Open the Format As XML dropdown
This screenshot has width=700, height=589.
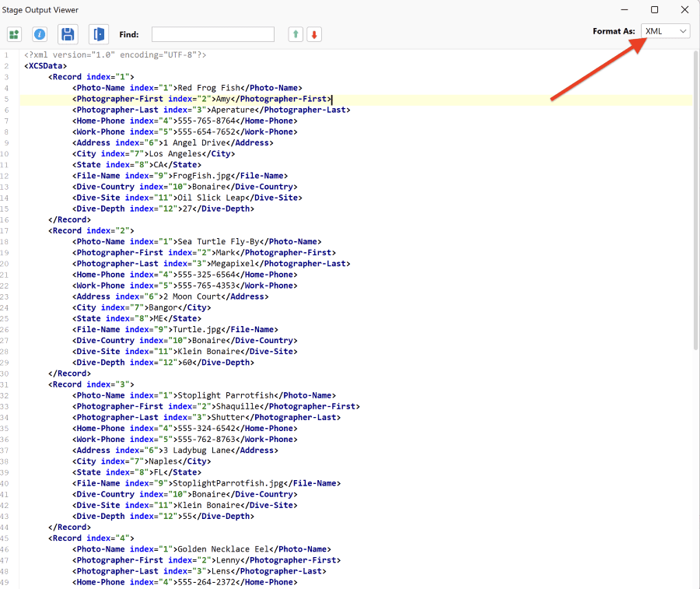666,31
